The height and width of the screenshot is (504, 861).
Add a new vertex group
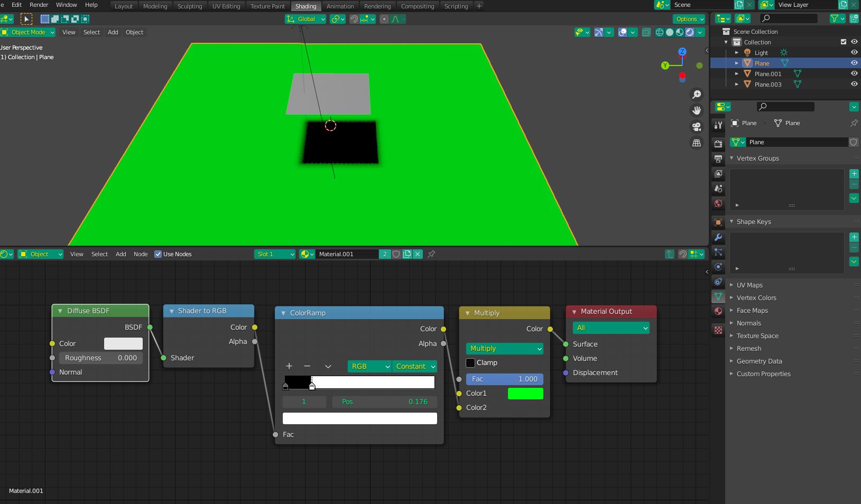pyautogui.click(x=854, y=174)
